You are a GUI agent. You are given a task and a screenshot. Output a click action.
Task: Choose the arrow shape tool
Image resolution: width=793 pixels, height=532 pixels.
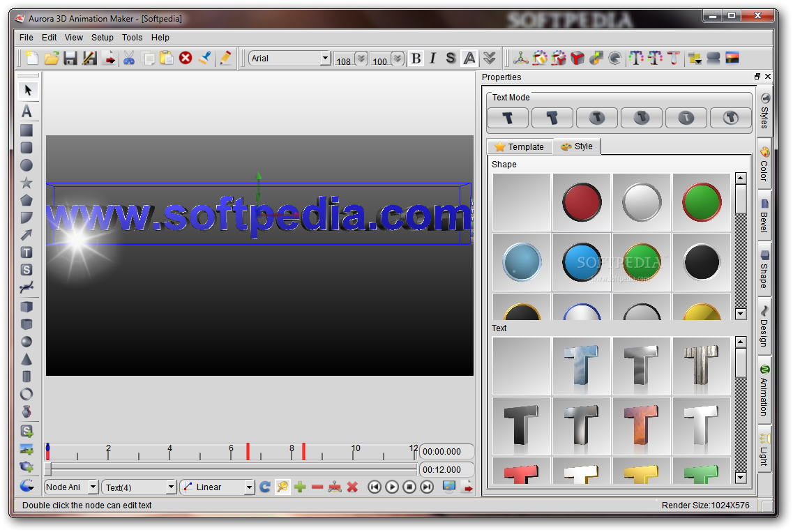(27, 235)
